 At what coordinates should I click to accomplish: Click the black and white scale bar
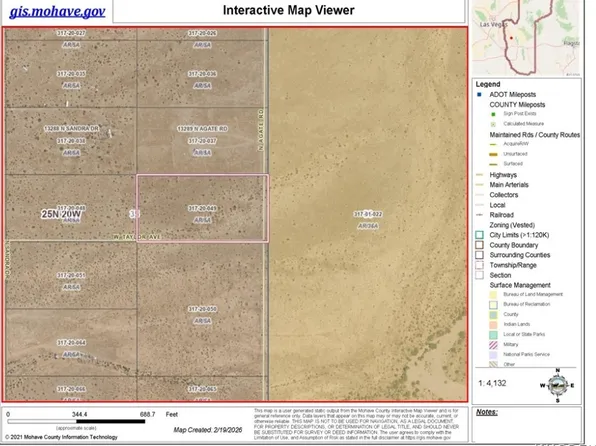click(x=76, y=421)
